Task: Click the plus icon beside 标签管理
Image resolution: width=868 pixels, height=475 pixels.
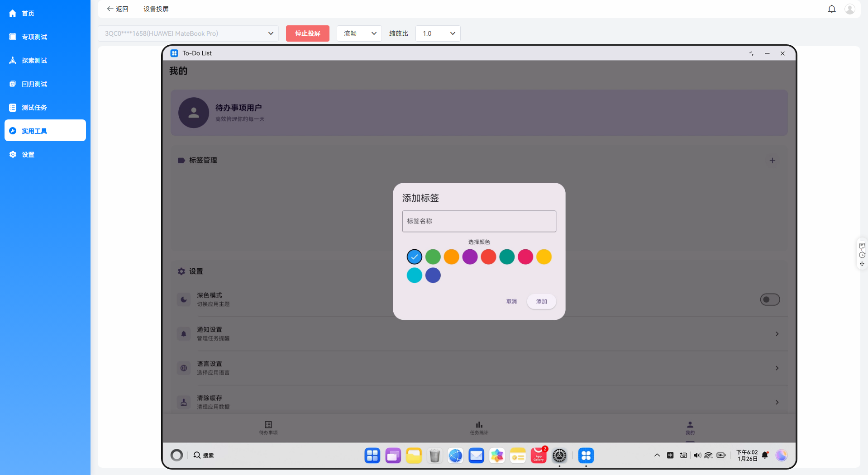Action: pos(772,160)
